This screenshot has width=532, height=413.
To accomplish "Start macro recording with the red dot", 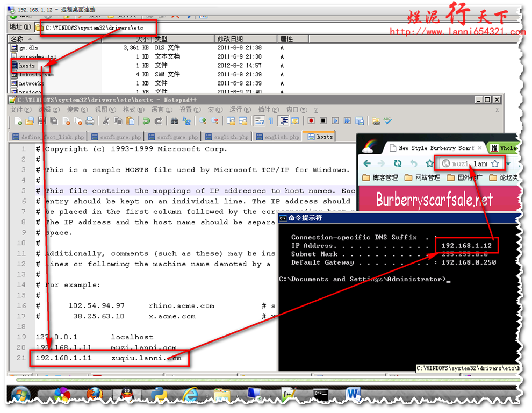I will pos(311,120).
